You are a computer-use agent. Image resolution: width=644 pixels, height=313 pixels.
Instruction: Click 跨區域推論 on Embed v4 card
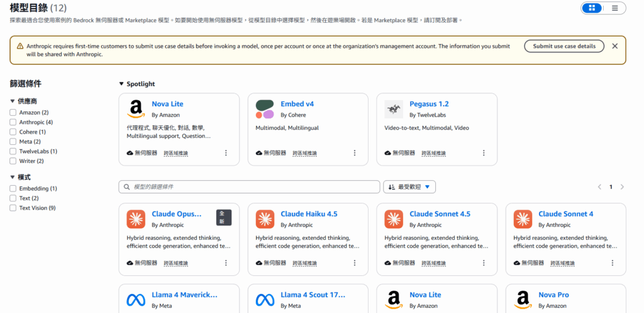coord(305,154)
